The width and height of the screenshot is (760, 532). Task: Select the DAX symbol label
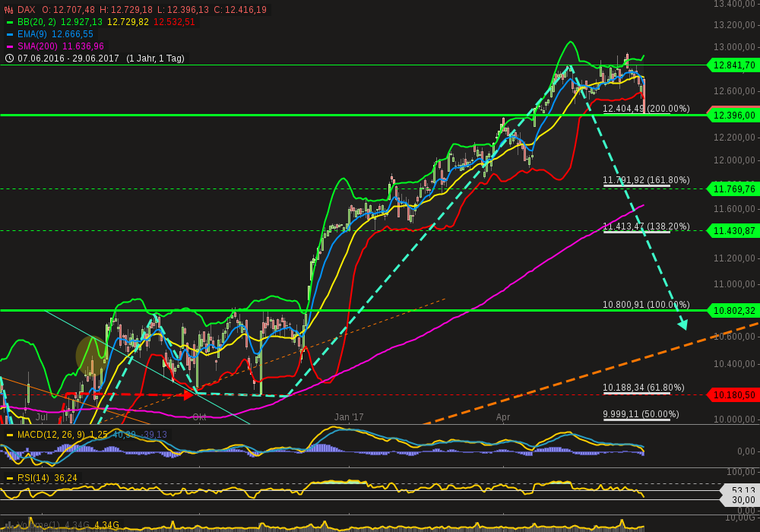point(26,10)
